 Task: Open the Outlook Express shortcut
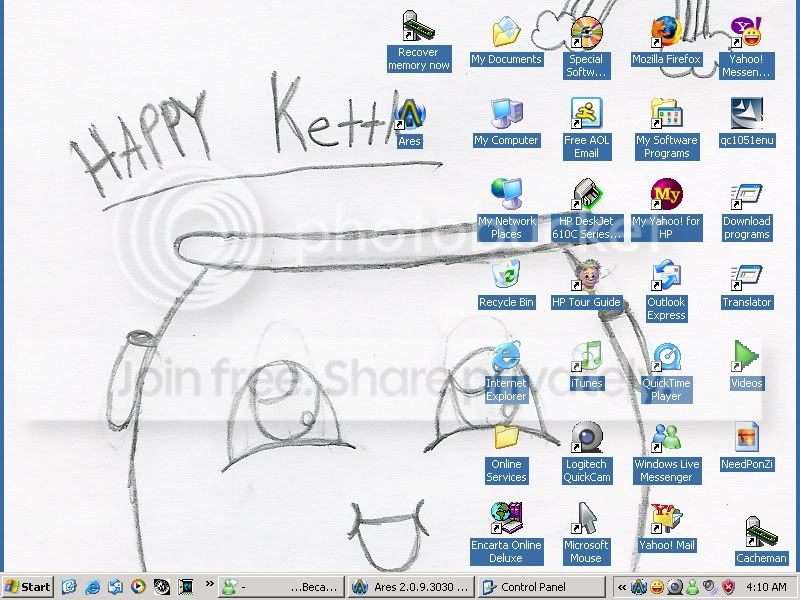(666, 276)
